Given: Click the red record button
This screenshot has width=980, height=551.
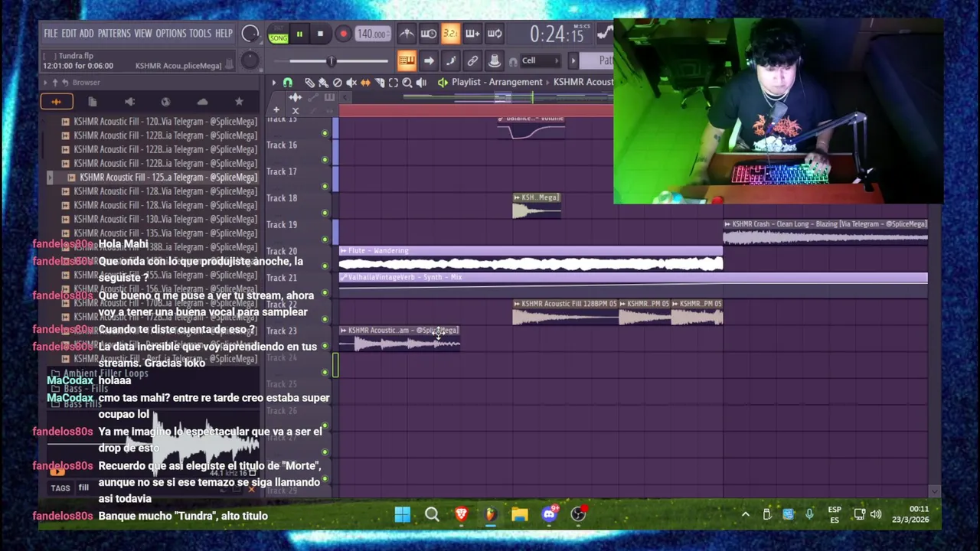Looking at the screenshot, I should (x=343, y=34).
